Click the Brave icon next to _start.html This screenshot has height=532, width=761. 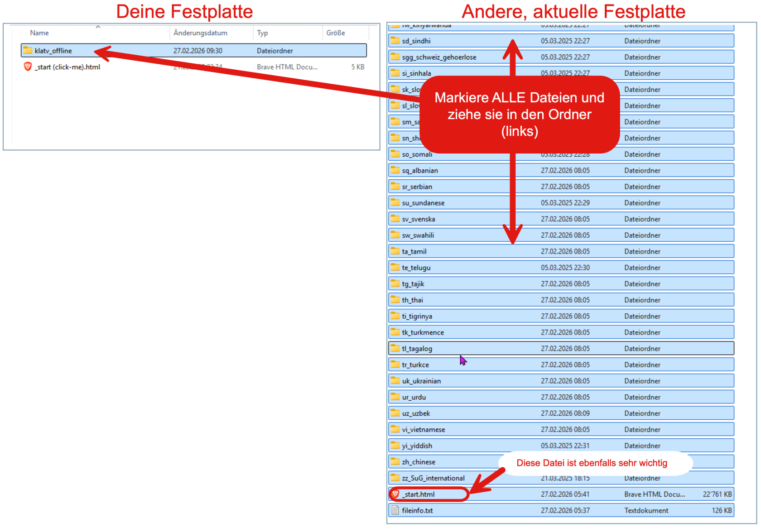click(x=395, y=494)
